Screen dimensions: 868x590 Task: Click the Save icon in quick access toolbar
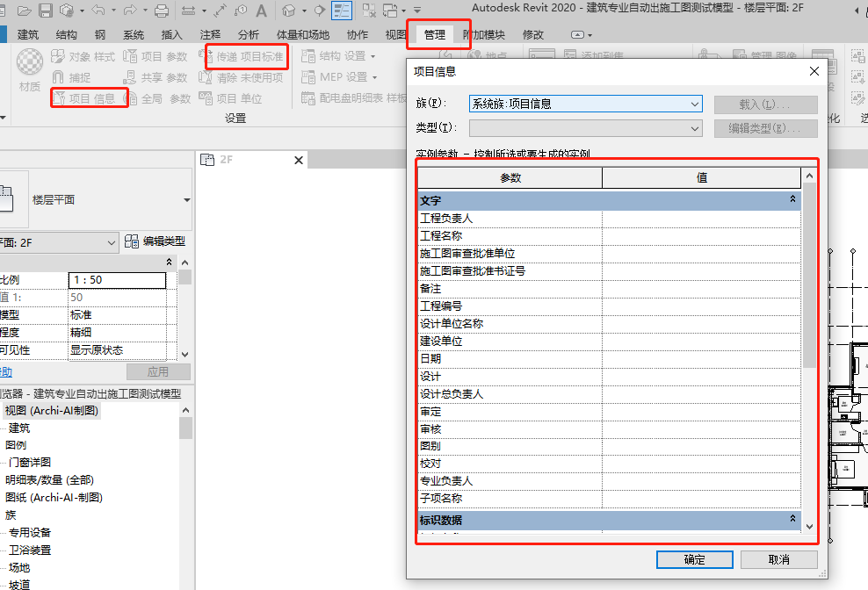coord(47,11)
